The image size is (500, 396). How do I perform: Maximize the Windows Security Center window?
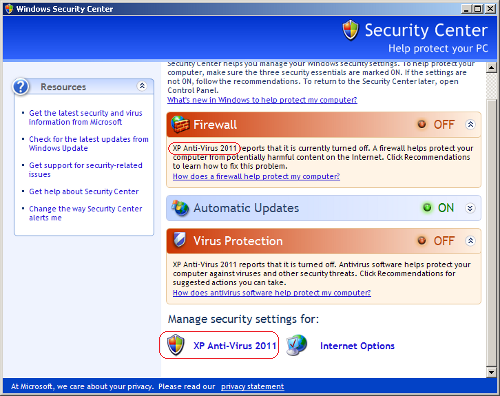point(478,9)
